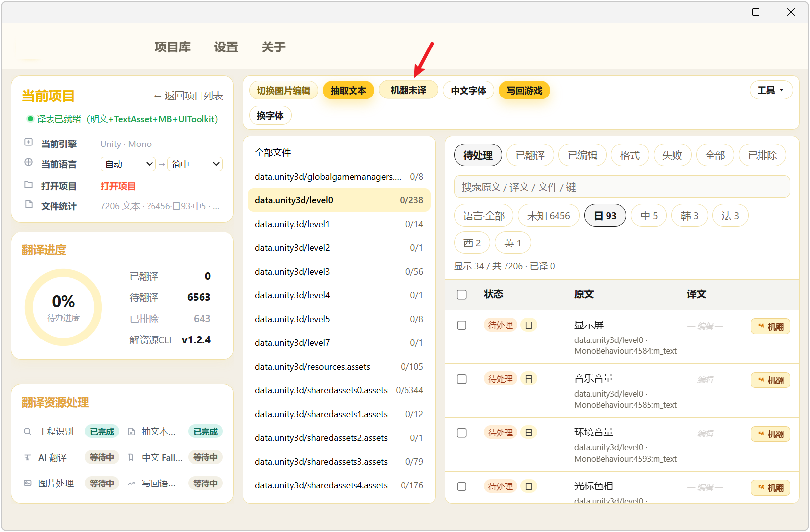Switch to the 已排除 filter tab
This screenshot has width=810, height=532.
762,155
